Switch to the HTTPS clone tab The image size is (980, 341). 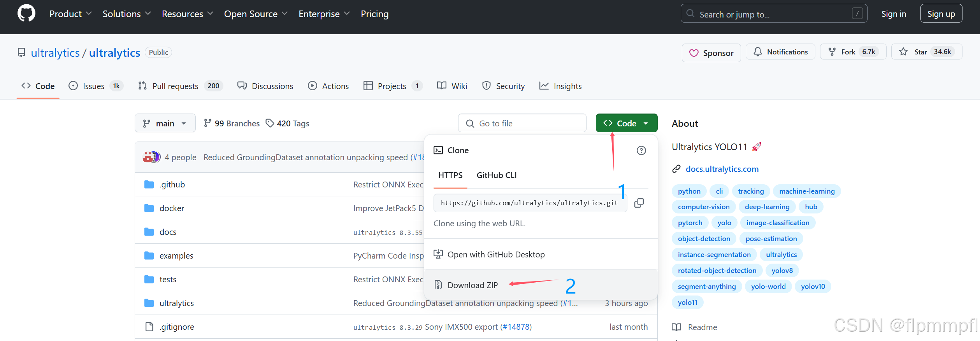(450, 175)
